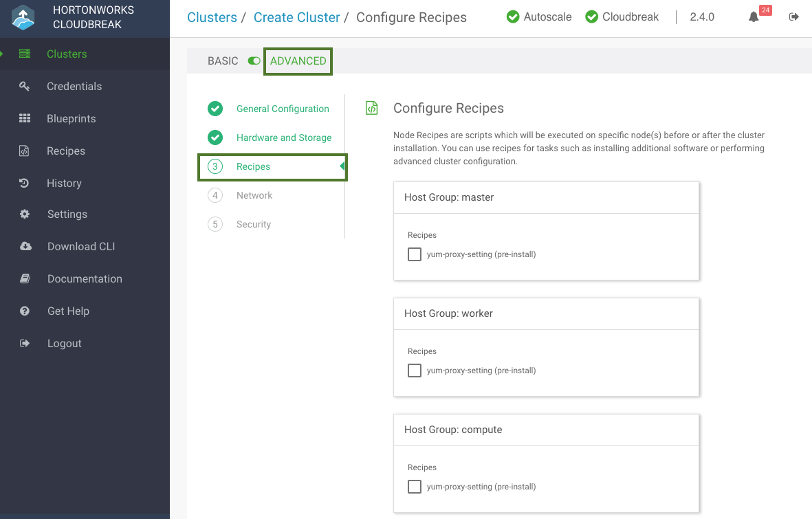Click the step 4 circle icon
The width and height of the screenshot is (812, 519).
tap(215, 195)
